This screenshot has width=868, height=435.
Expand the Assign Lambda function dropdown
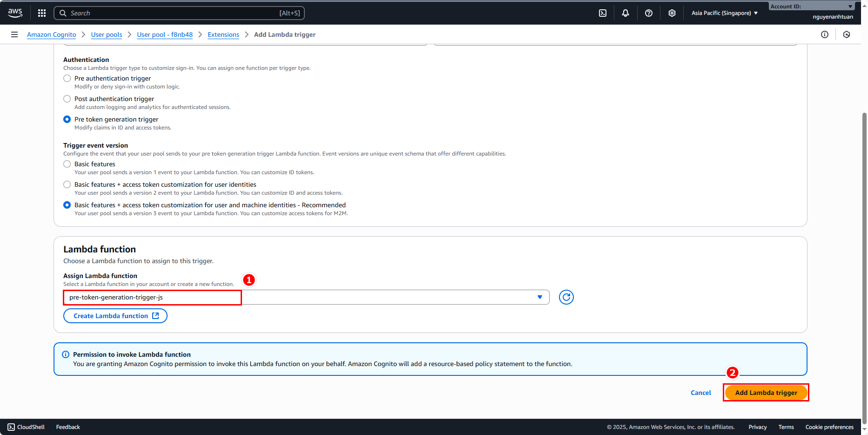539,297
